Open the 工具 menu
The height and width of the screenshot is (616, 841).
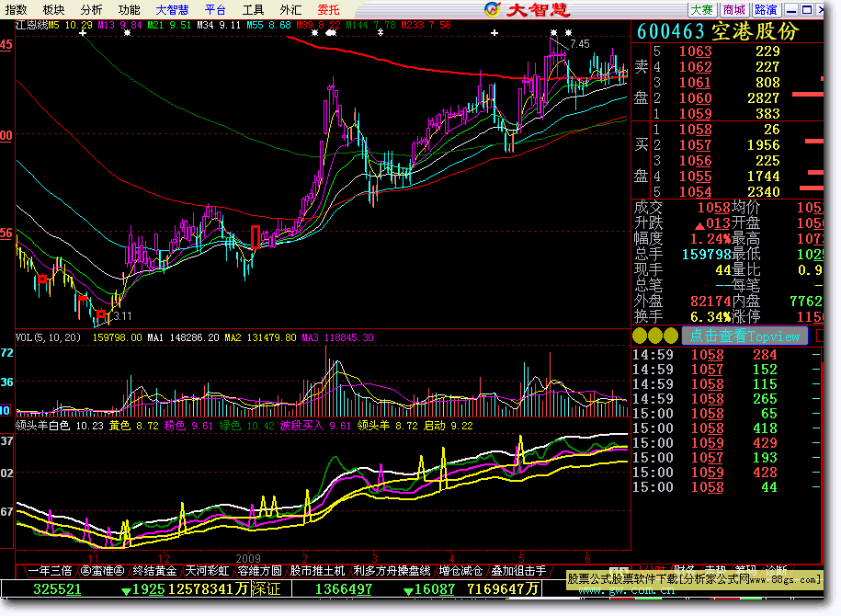point(253,10)
